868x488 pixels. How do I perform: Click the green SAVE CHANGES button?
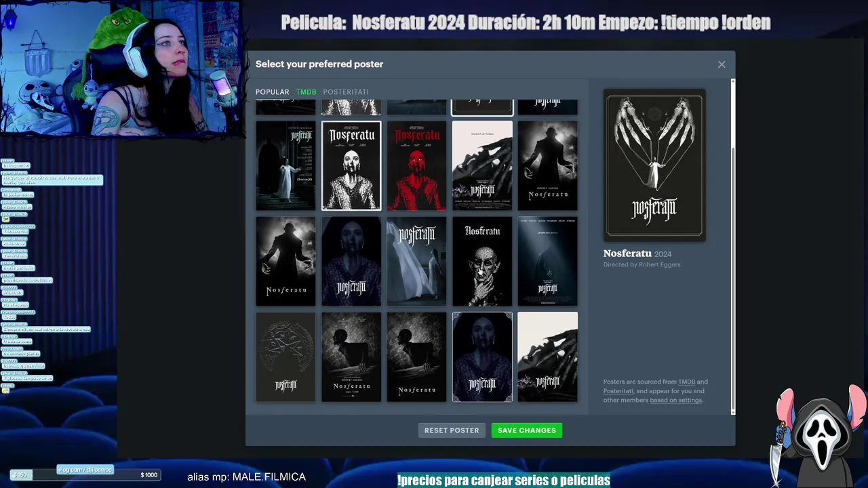coord(527,430)
